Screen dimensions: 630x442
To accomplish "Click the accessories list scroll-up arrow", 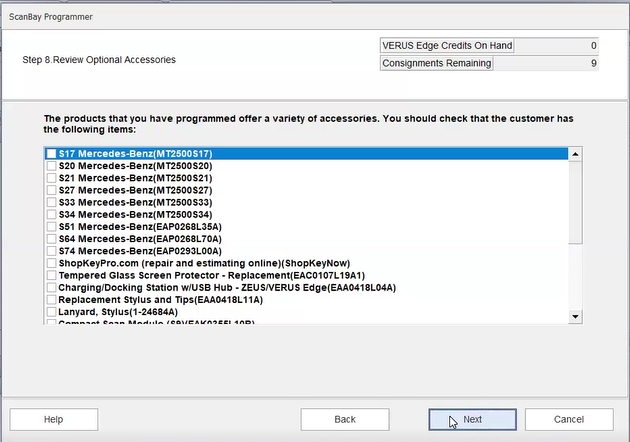I will pos(575,154).
